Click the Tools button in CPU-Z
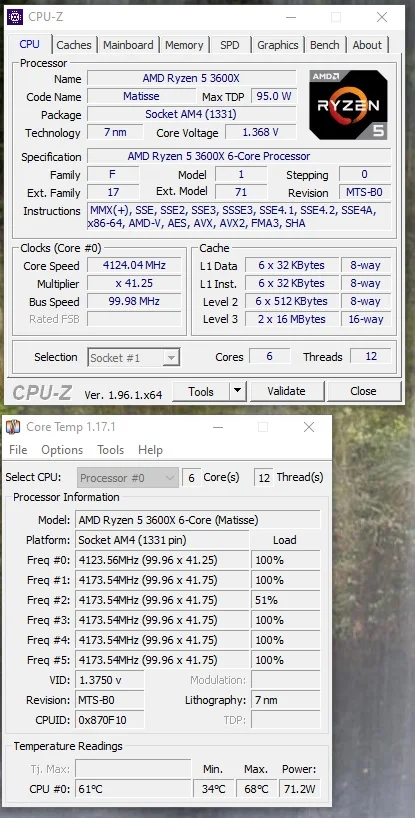415x818 pixels. [201, 391]
